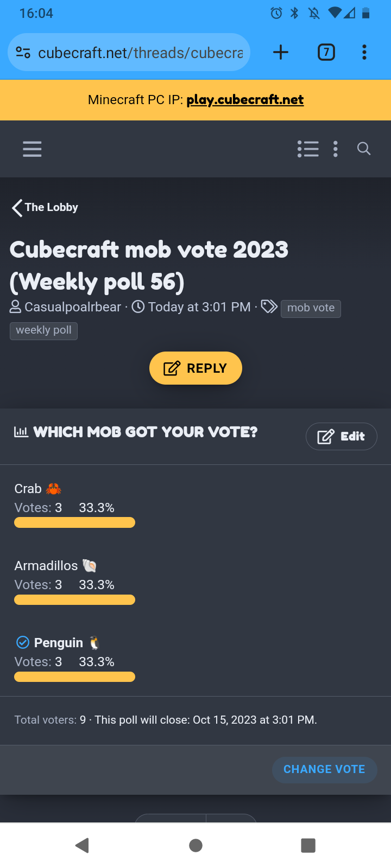Open a new browser tab with plus

coord(281,53)
